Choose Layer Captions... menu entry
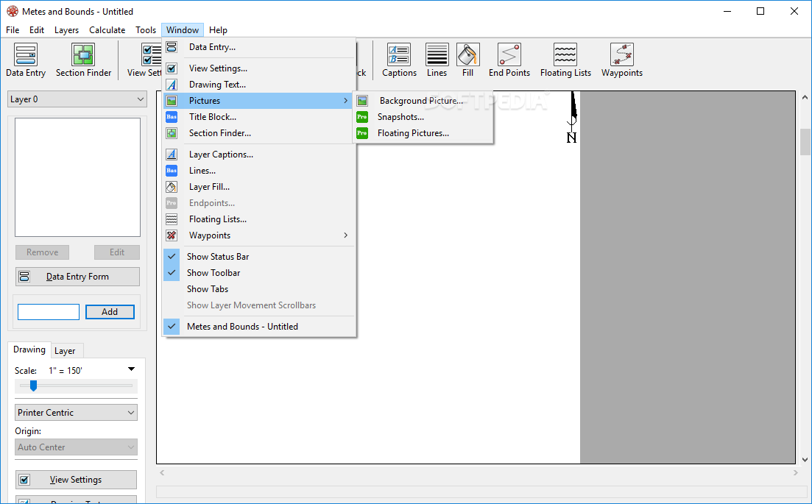 [259, 155]
